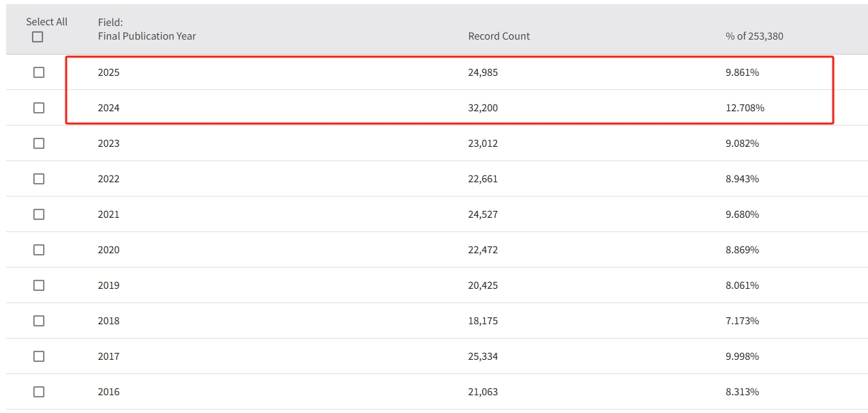This screenshot has width=868, height=413.
Task: Tick the Select All checkbox
Action: point(38,37)
